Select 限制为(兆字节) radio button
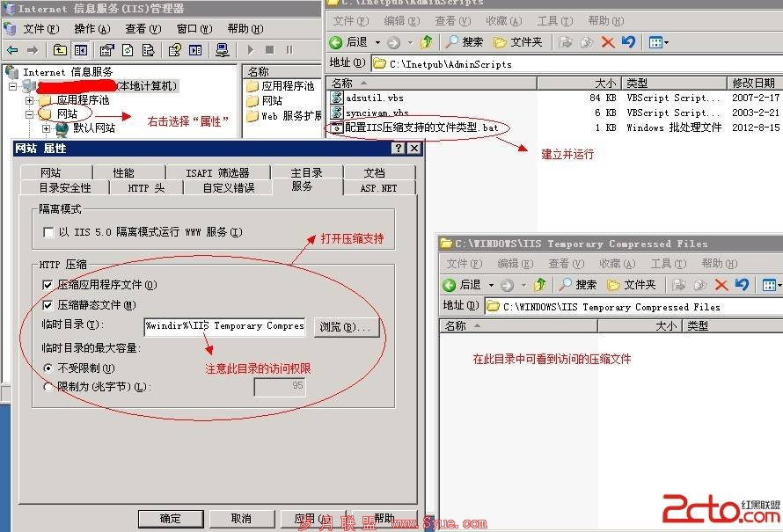 tap(48, 387)
